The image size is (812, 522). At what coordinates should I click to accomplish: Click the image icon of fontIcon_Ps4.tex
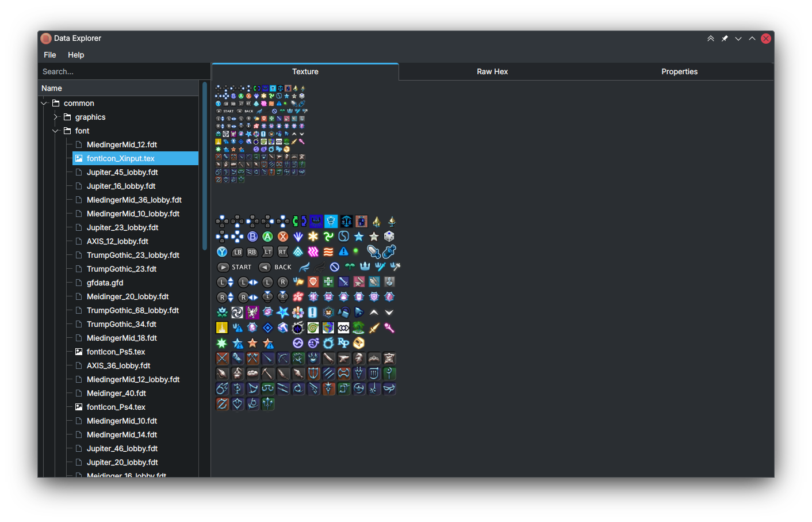click(x=79, y=407)
